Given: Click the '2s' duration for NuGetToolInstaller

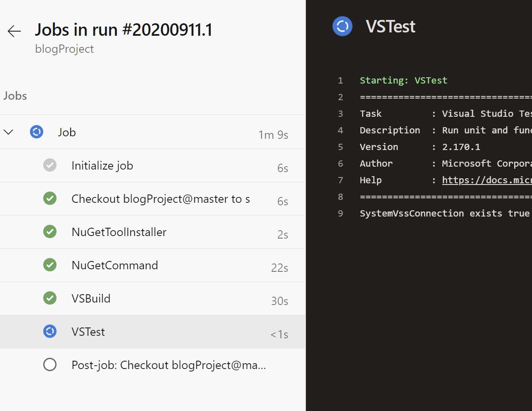Looking at the screenshot, I should (x=283, y=234).
